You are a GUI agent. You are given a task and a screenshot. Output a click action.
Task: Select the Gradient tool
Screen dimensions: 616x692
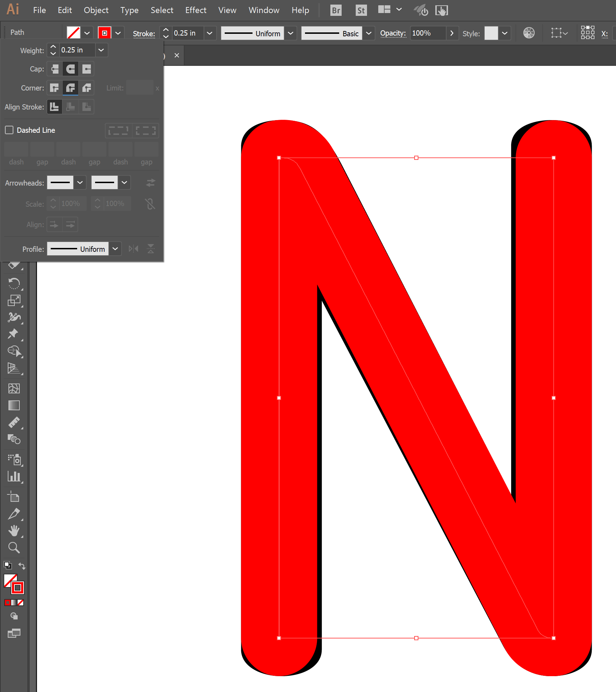(x=14, y=405)
